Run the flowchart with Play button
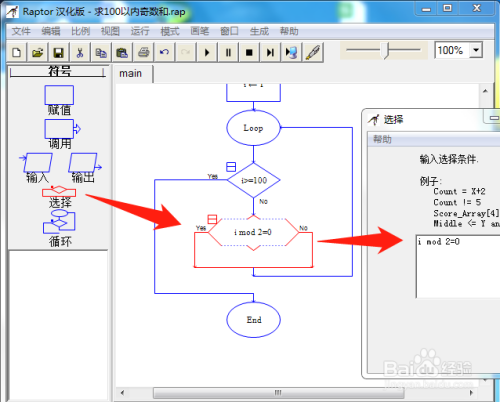The height and width of the screenshot is (402, 500). click(x=207, y=52)
